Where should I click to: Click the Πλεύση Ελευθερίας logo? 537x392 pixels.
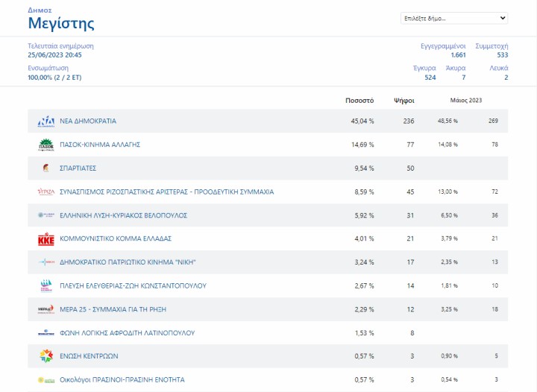click(46, 286)
